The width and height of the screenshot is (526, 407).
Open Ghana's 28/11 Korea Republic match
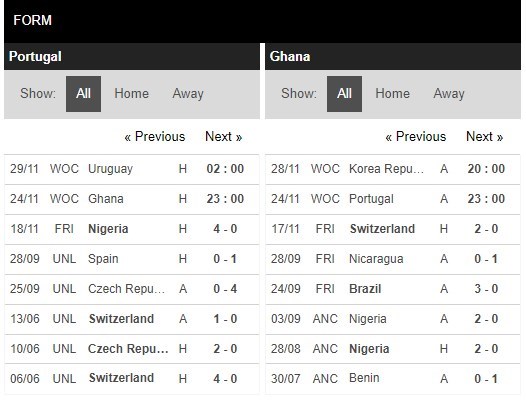[x=392, y=169]
